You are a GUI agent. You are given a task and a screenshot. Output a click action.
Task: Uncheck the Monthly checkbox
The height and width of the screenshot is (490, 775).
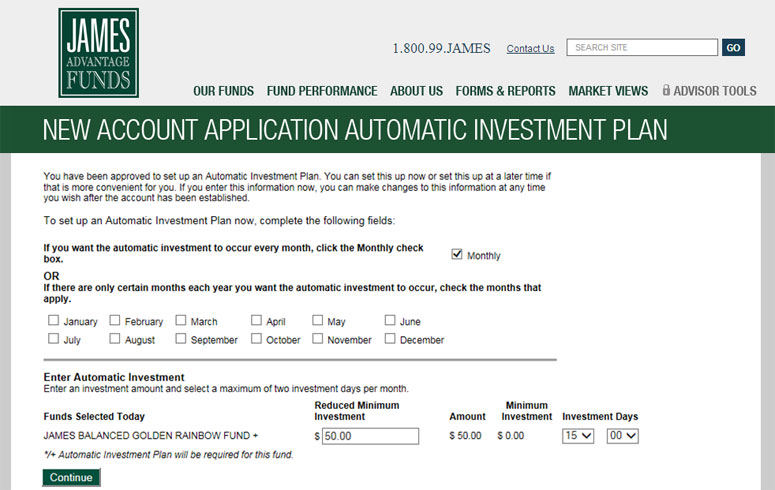(457, 254)
